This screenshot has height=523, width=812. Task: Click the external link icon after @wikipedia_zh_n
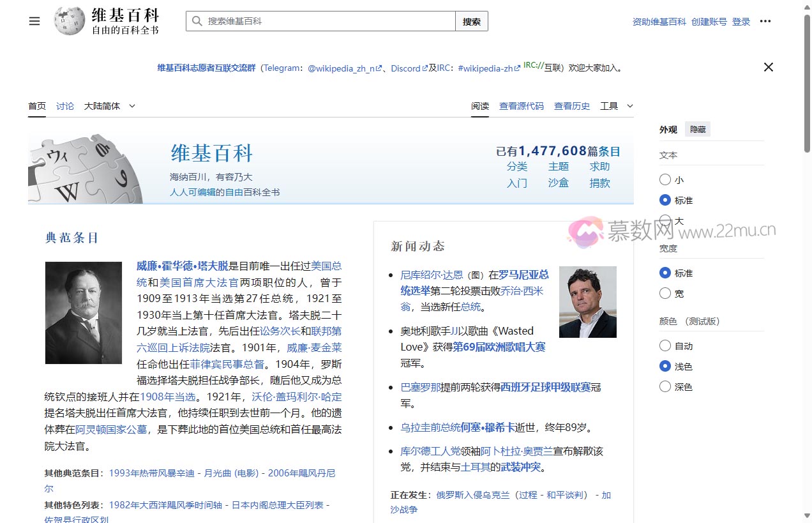(x=379, y=68)
